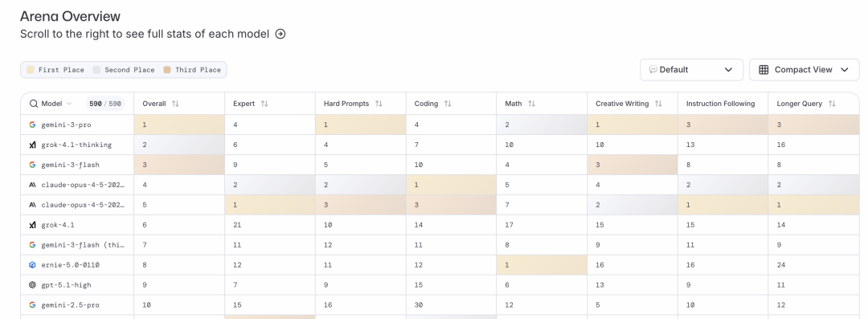Image resolution: width=868 pixels, height=319 pixels.
Task: Sort by Hard Prompts column arrows
Action: click(379, 104)
